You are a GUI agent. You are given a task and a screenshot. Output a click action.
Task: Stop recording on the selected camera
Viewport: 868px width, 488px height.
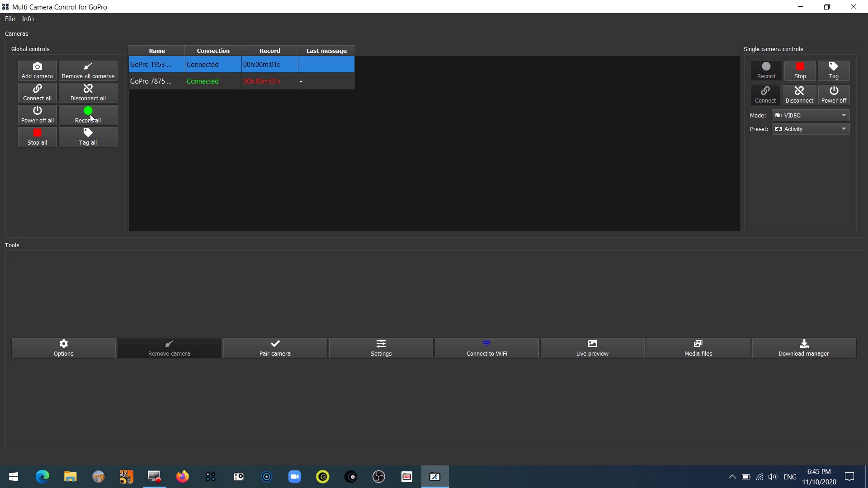pyautogui.click(x=800, y=70)
